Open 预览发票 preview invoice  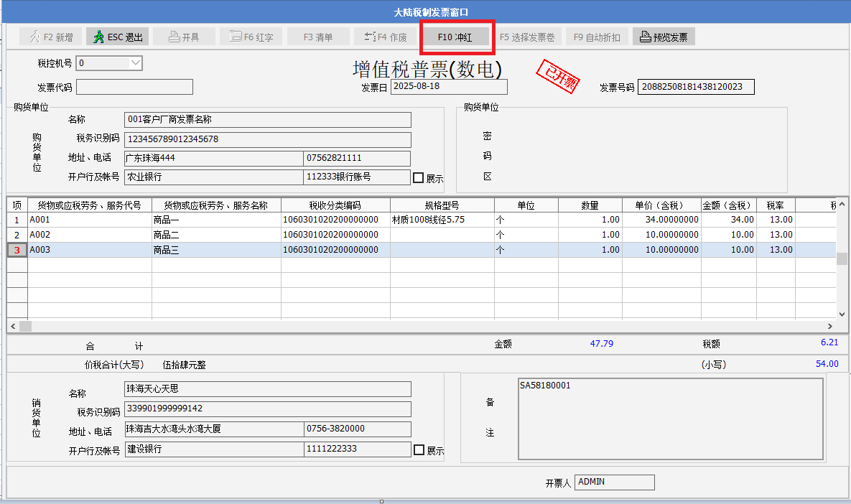[663, 37]
